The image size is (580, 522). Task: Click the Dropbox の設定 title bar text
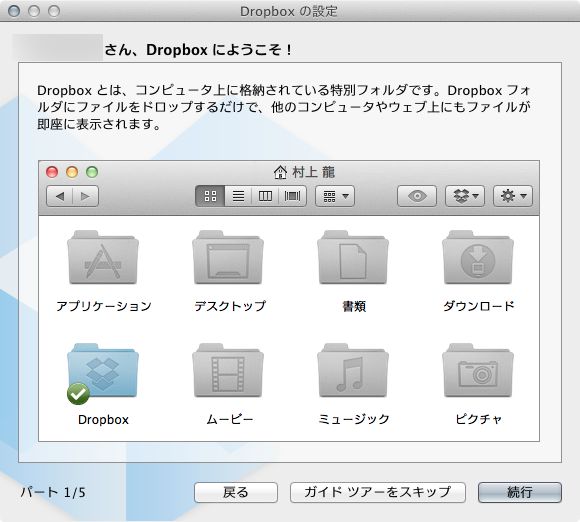click(x=289, y=11)
